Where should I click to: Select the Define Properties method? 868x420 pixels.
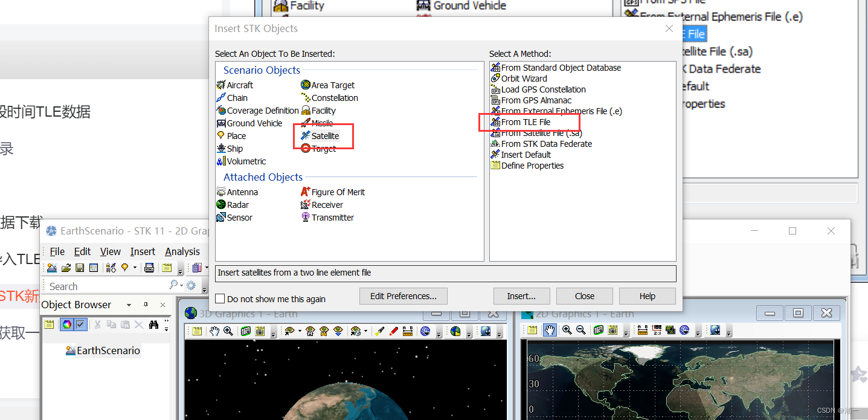tap(527, 166)
